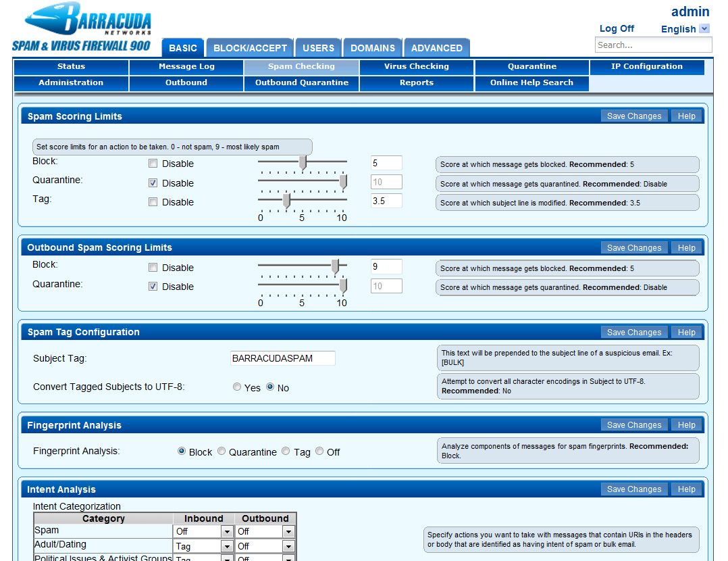
Task: Open Help for Spam Tag Configuration
Action: click(686, 333)
